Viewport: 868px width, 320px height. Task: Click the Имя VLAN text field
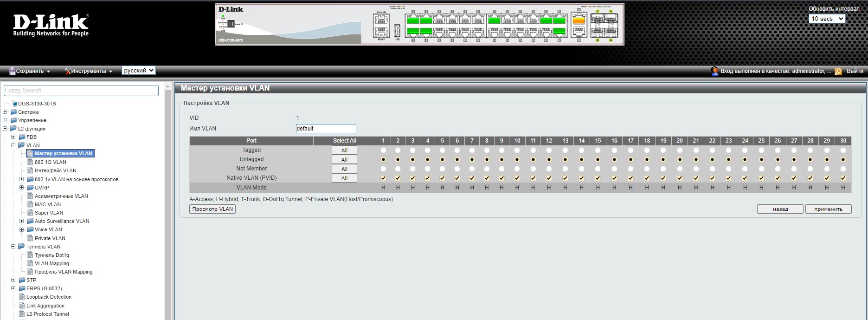326,129
